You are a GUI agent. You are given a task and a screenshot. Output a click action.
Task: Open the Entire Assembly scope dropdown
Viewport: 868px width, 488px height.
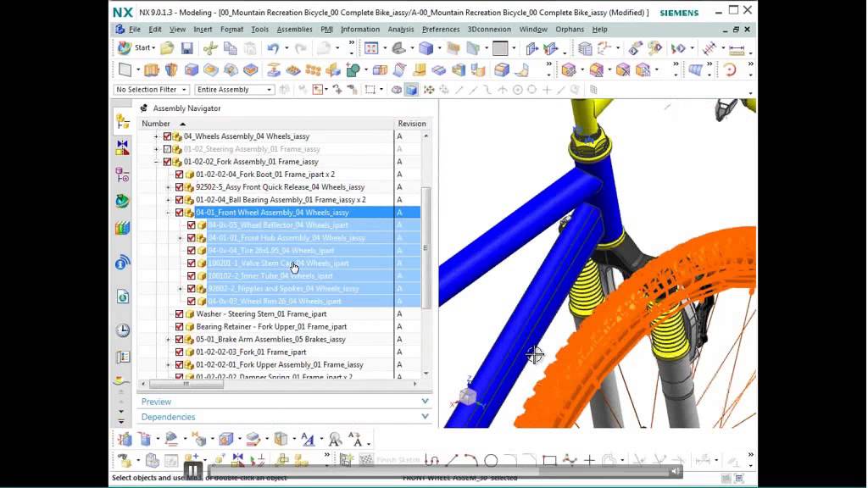click(x=234, y=90)
